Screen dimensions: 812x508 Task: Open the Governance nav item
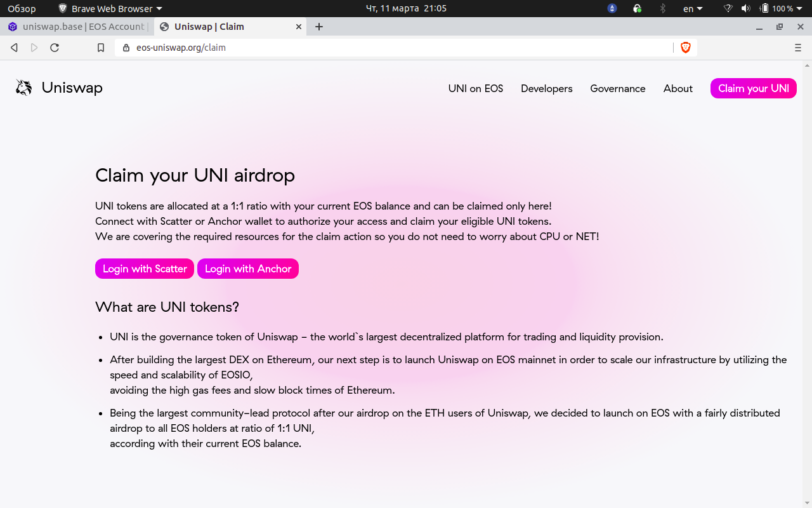(618, 88)
